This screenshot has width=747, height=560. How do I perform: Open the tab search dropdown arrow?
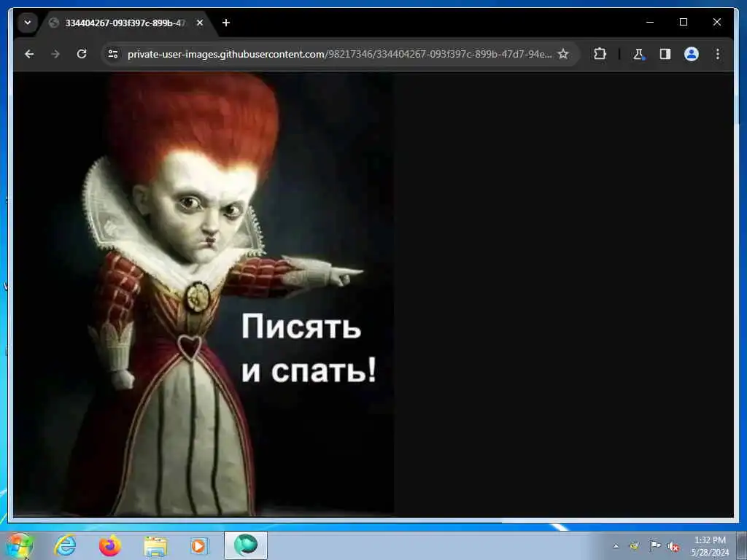tap(28, 23)
